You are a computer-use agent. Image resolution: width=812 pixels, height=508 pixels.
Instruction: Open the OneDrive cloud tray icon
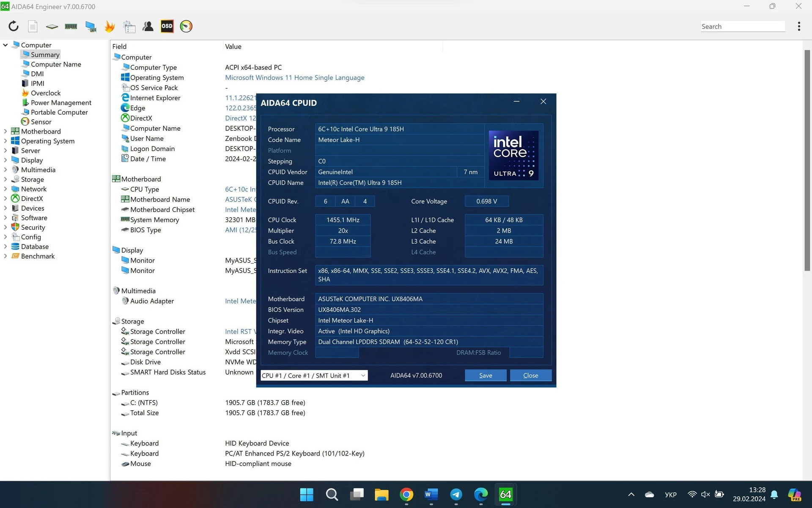point(649,494)
